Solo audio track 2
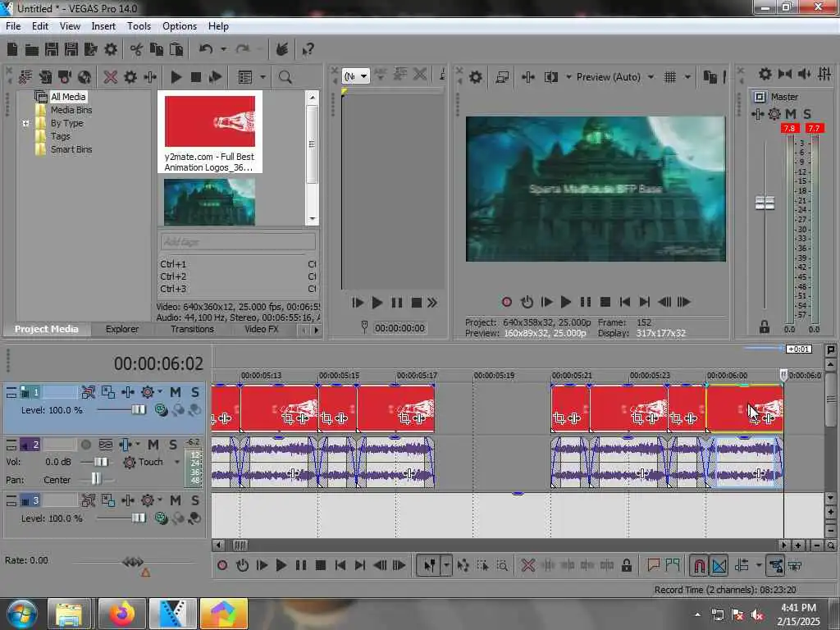This screenshot has height=630, width=840. pos(173,445)
